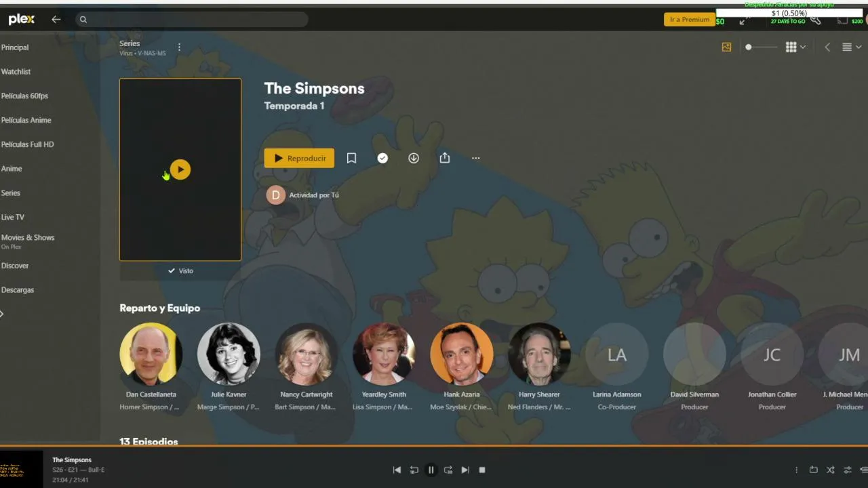Screen dimensions: 868x488
Task: Open Dan Castellaneta's cast photo
Action: 151,354
